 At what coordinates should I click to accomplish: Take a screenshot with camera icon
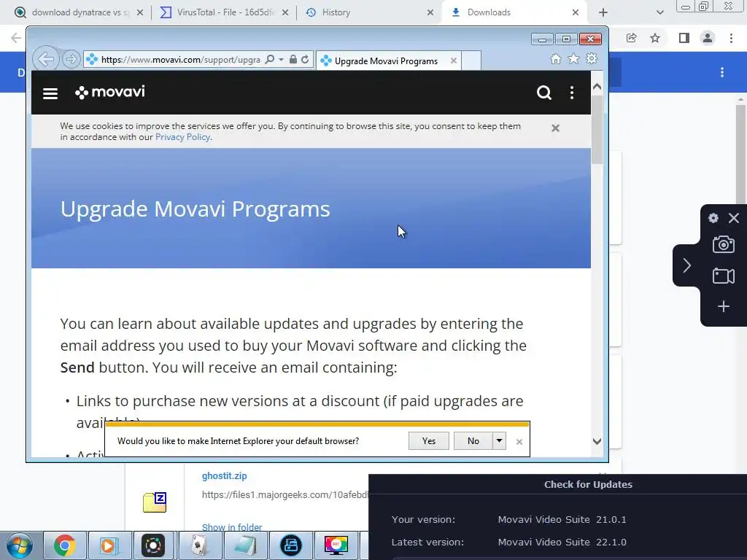tap(723, 245)
